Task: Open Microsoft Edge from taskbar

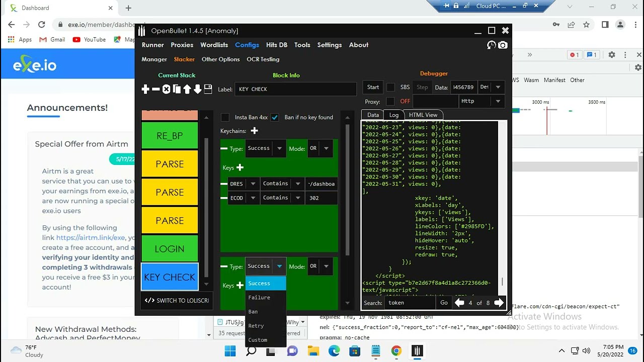Action: (x=334, y=351)
